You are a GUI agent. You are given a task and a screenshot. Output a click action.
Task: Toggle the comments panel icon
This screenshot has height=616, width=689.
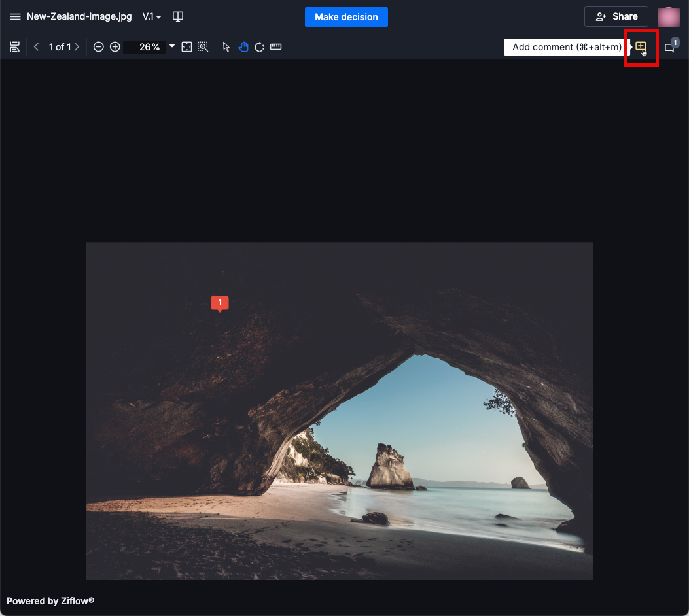pyautogui.click(x=669, y=48)
